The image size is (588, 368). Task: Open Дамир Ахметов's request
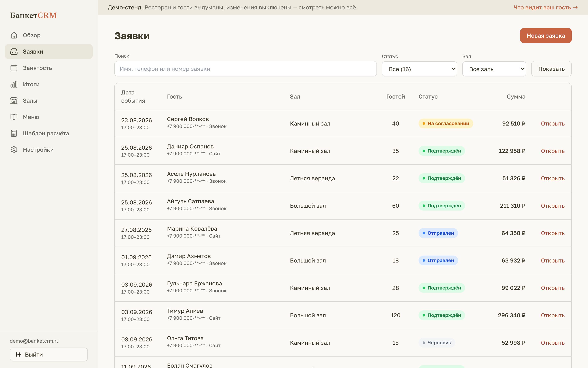point(552,260)
